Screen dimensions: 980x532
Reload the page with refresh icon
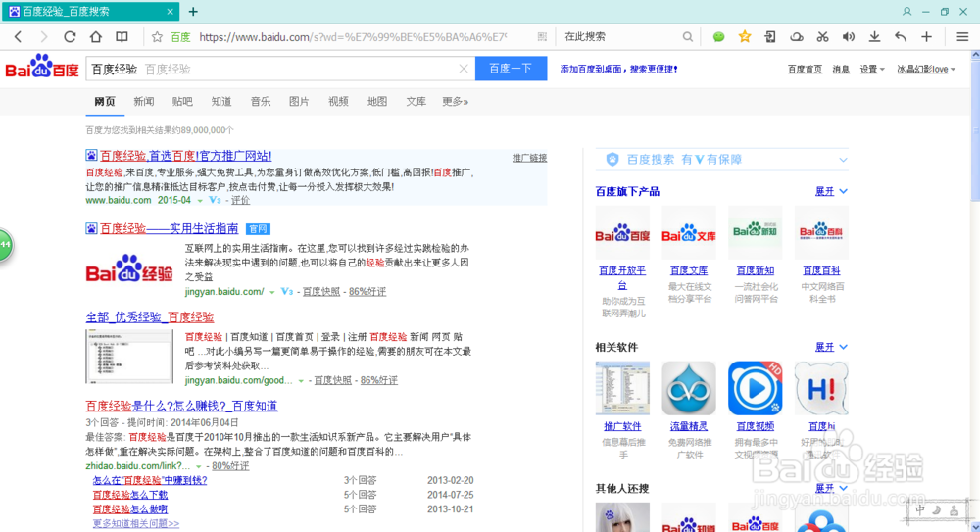coord(70,37)
